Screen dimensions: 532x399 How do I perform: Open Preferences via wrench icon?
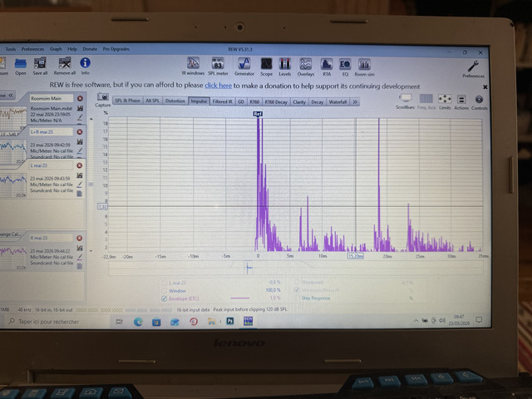[473, 69]
